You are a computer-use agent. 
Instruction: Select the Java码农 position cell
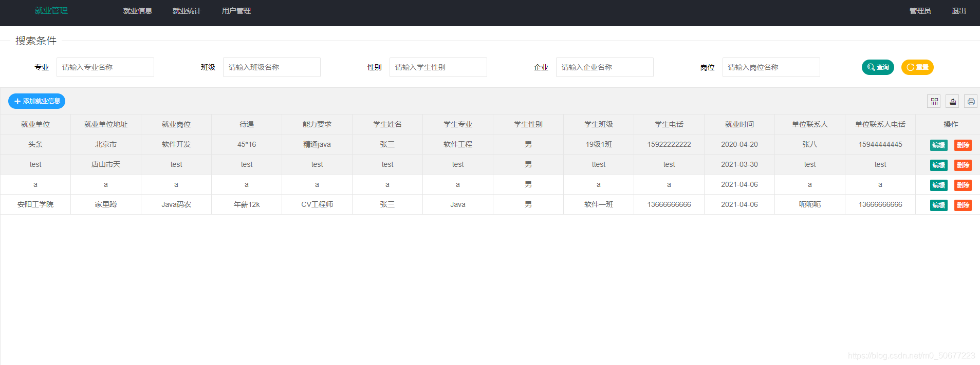point(176,204)
